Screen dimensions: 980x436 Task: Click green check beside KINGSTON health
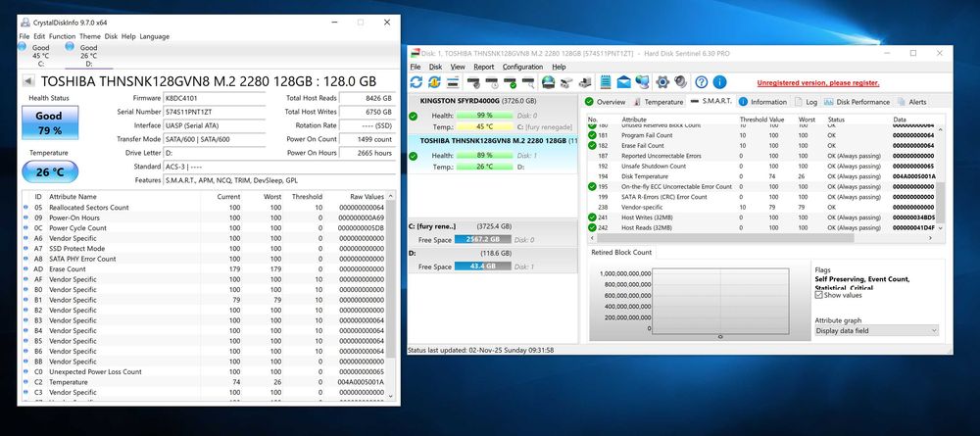(414, 117)
